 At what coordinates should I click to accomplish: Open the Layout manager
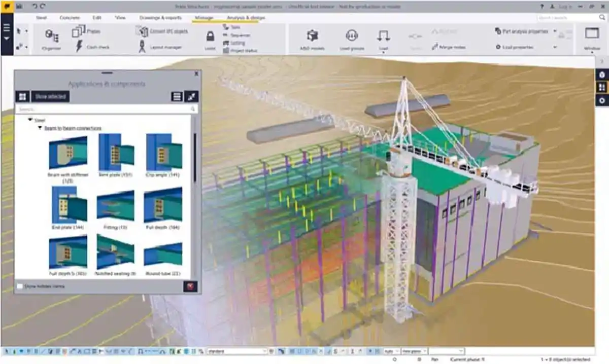click(x=160, y=47)
